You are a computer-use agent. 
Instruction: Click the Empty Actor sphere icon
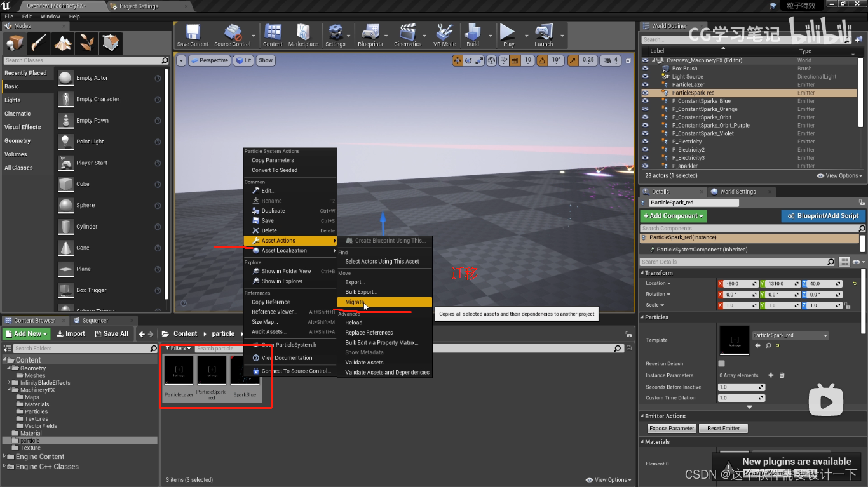(65, 78)
